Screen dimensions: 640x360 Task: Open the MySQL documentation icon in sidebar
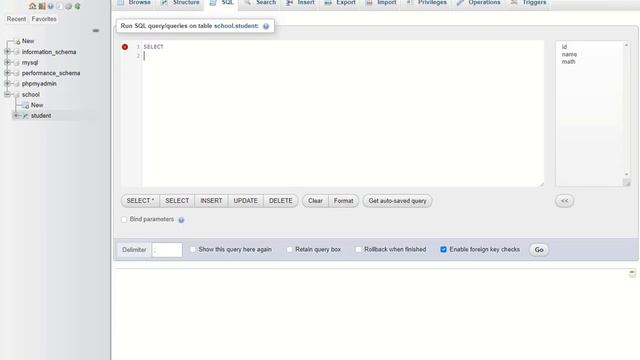[59, 6]
